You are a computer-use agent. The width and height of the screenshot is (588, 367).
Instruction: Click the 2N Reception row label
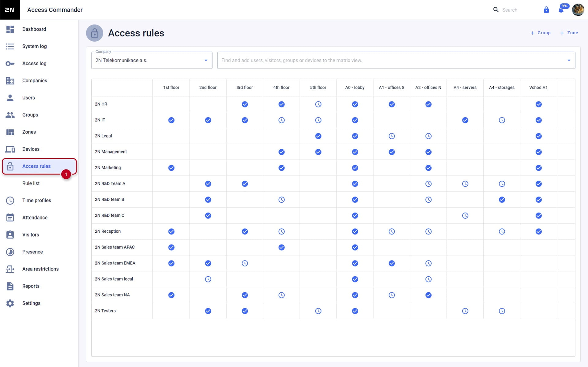107,231
